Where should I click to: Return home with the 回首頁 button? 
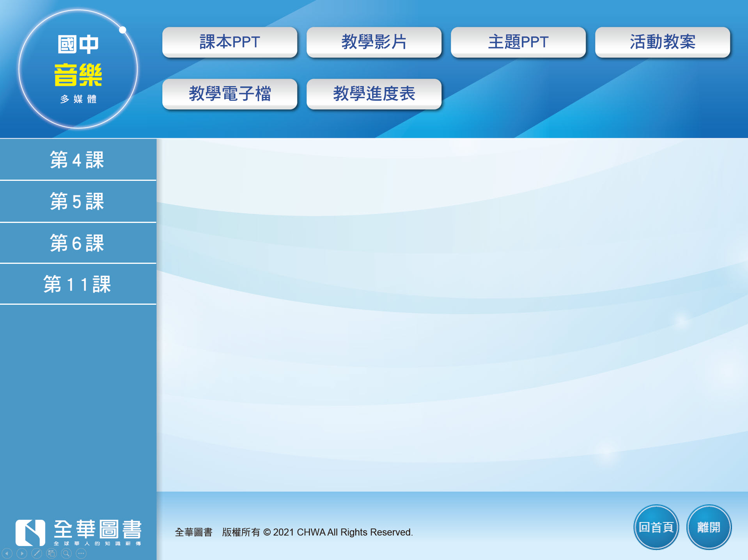(656, 527)
